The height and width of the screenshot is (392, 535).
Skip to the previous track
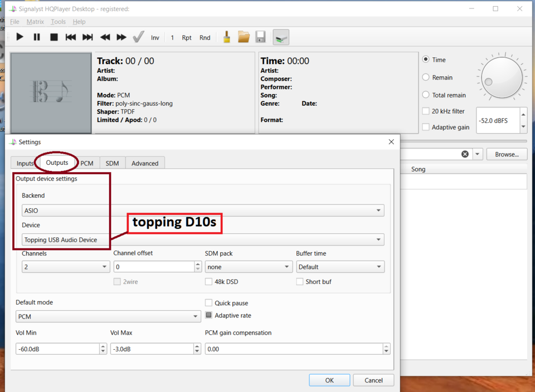coord(71,37)
